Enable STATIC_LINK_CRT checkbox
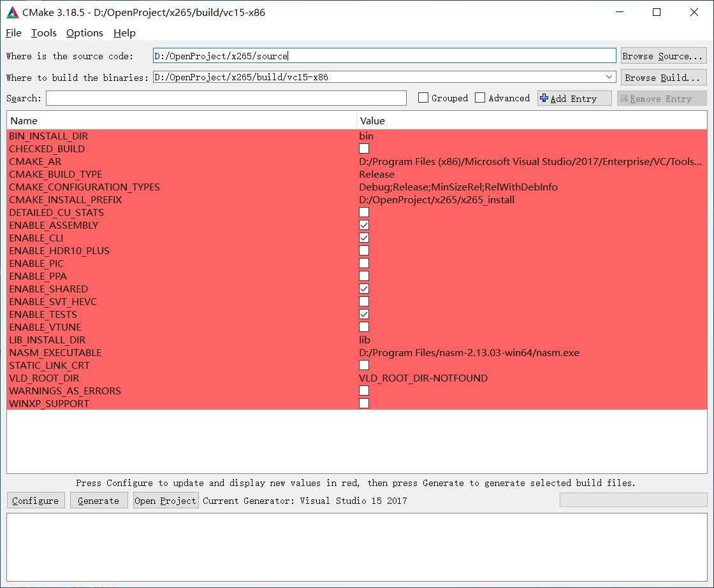This screenshot has height=588, width=714. point(364,366)
